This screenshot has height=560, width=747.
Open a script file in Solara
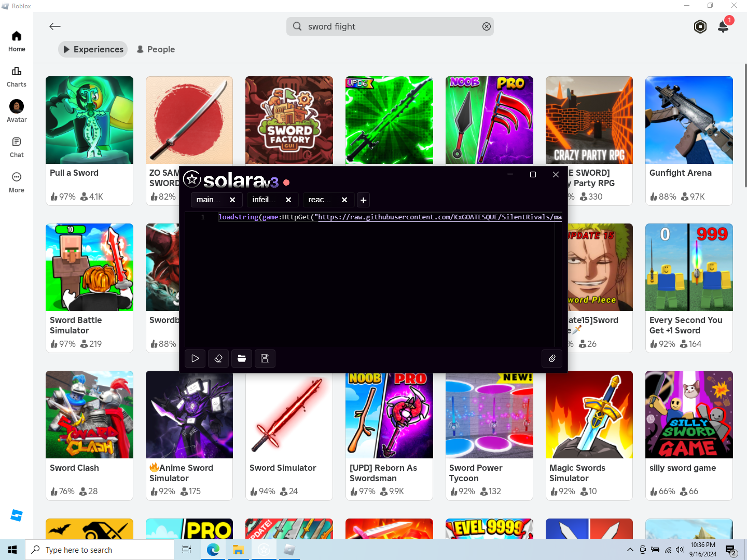[242, 358]
